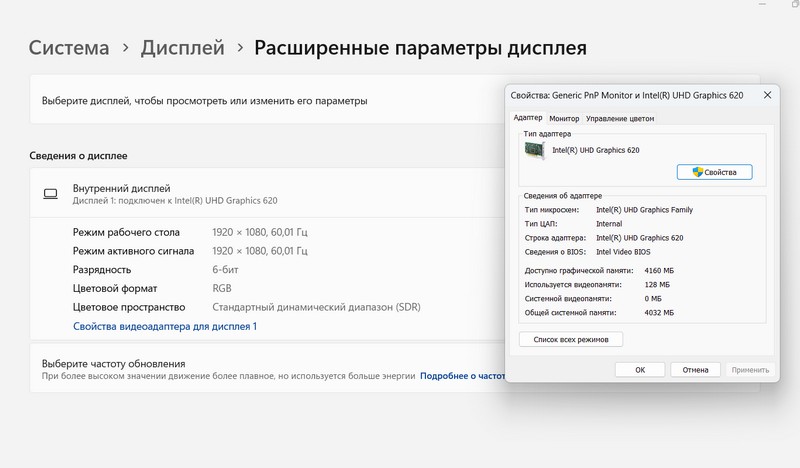Image resolution: width=800 pixels, height=468 pixels.
Task: Switch to the Адаптер tab
Action: click(x=527, y=118)
